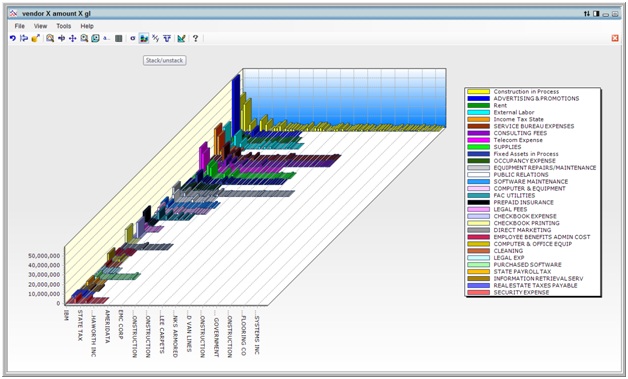This screenshot has width=628, height=379.
Task: Open the Help menu
Action: pos(87,26)
